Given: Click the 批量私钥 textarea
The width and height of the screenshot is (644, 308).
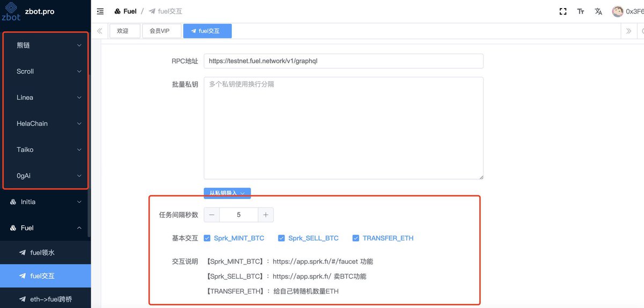Looking at the screenshot, I should [x=343, y=128].
